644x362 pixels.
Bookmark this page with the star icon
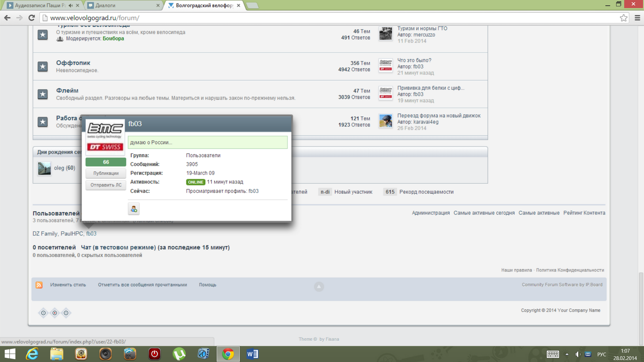[x=623, y=18]
